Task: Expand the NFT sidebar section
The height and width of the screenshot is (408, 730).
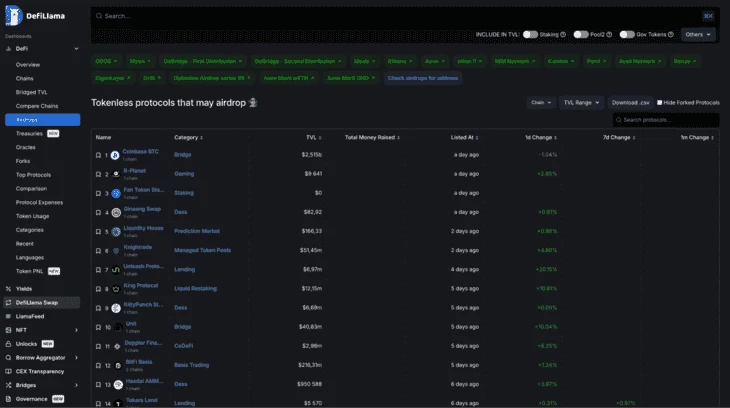Action: click(x=76, y=330)
